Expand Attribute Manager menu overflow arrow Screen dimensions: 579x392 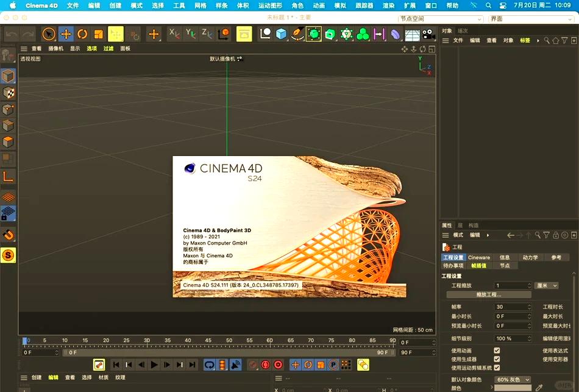[x=488, y=235]
